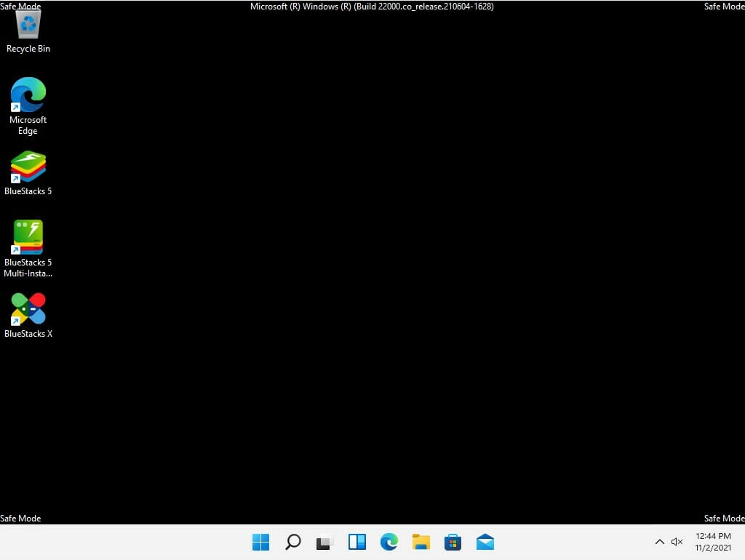This screenshot has height=560, width=745.
Task: Open File Explorer from taskbar
Action: (x=421, y=542)
